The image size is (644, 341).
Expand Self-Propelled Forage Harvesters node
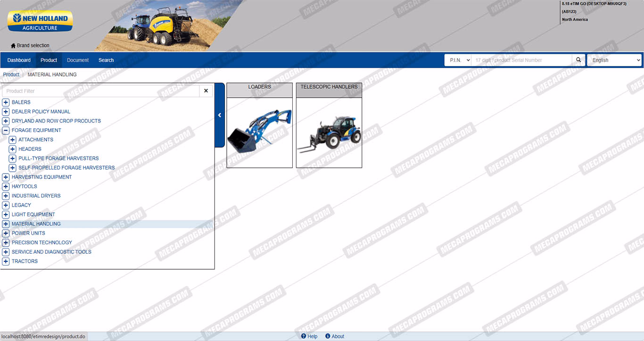(13, 168)
